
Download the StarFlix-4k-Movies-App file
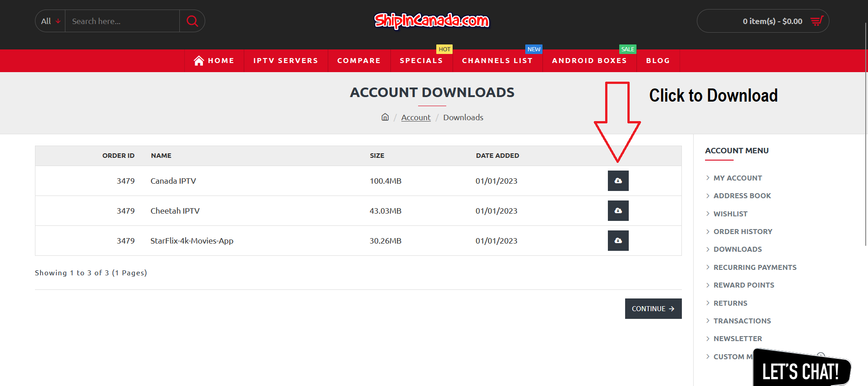tap(618, 240)
